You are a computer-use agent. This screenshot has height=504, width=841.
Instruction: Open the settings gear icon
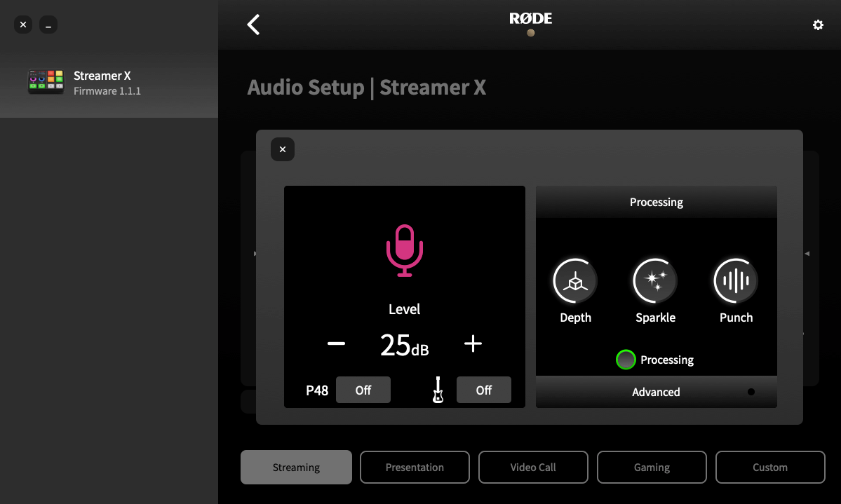coord(818,25)
